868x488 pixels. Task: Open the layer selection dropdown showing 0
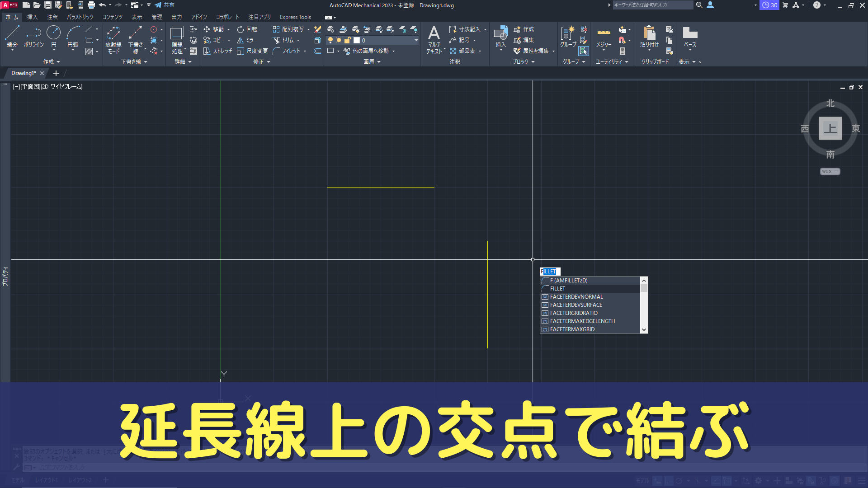pyautogui.click(x=415, y=40)
